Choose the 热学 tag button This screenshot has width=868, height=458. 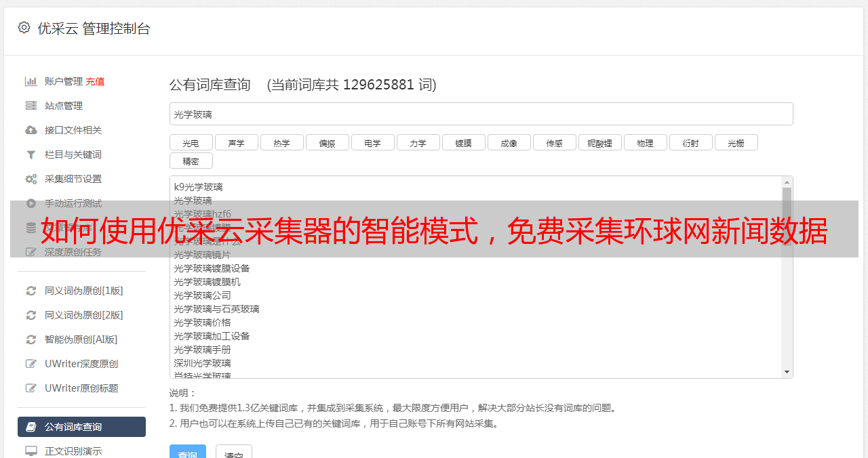click(x=282, y=143)
